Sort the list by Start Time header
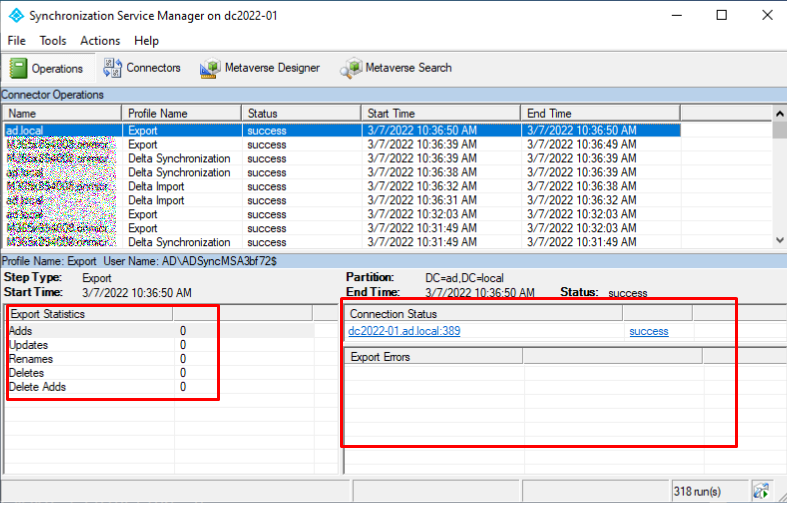This screenshot has height=506, width=787. [440, 113]
